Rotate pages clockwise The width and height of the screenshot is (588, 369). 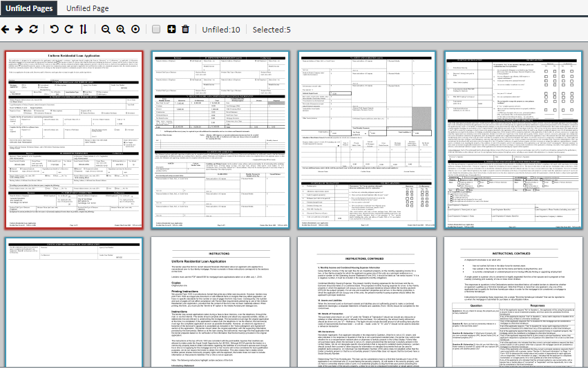coord(68,30)
